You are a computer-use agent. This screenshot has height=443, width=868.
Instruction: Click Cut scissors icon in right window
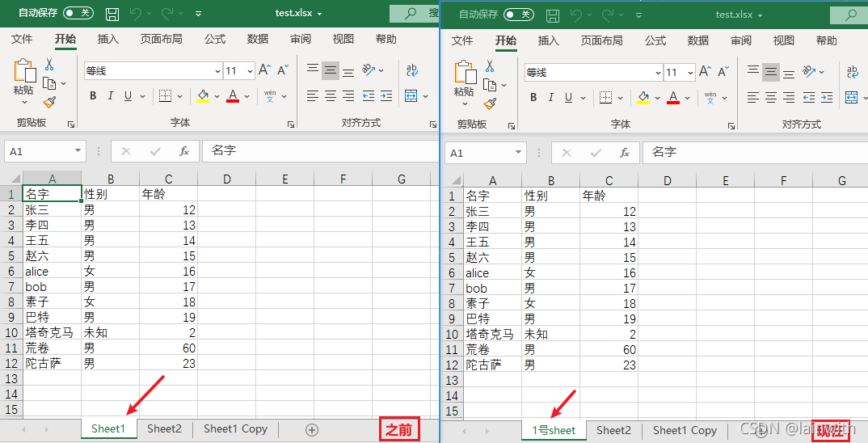[x=490, y=66]
